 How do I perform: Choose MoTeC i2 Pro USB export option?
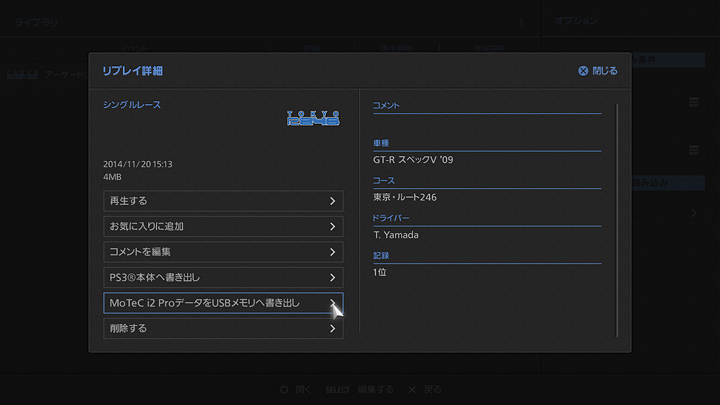click(x=223, y=302)
